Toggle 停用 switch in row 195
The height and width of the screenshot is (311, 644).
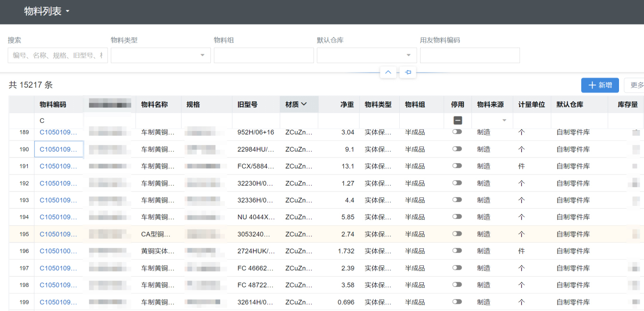(457, 234)
